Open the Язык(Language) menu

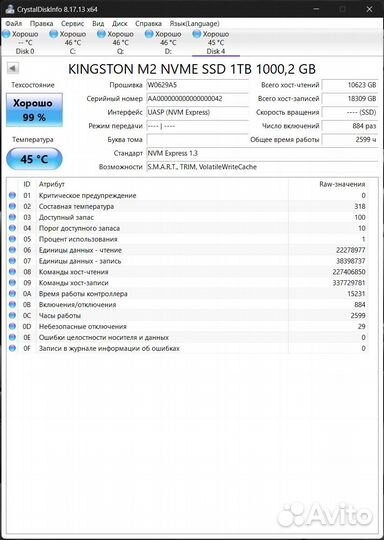pyautogui.click(x=195, y=24)
